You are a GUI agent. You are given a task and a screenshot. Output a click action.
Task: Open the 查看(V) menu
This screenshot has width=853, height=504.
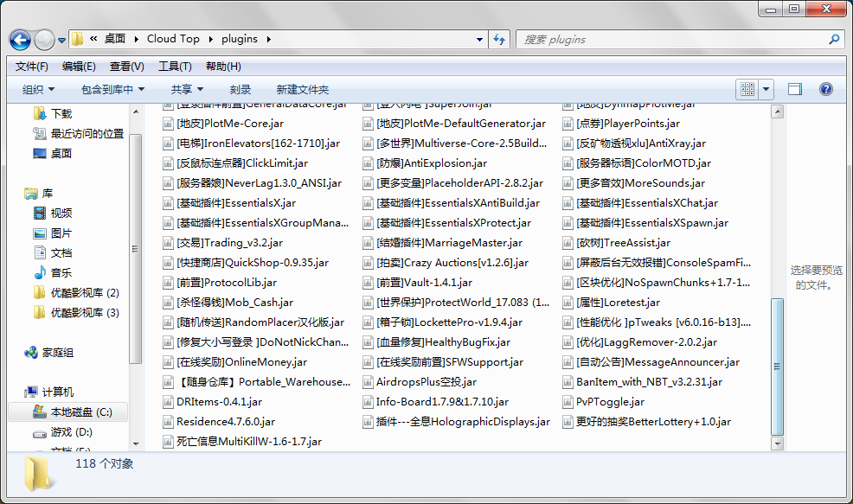click(x=127, y=67)
